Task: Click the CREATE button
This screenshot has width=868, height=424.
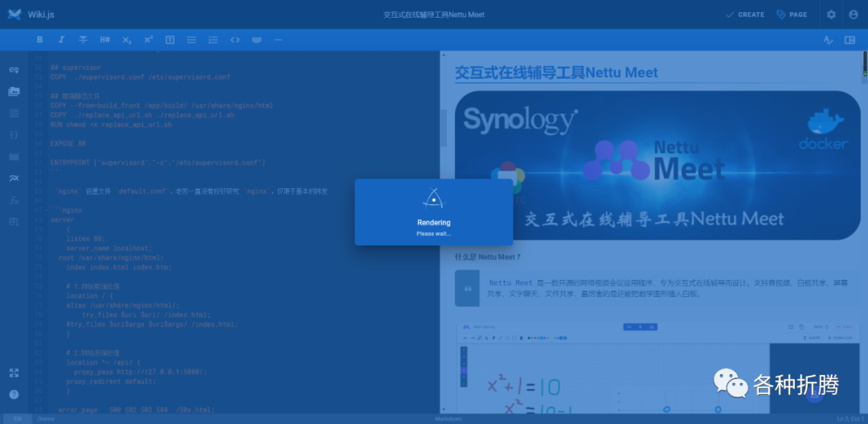Action: pos(745,14)
